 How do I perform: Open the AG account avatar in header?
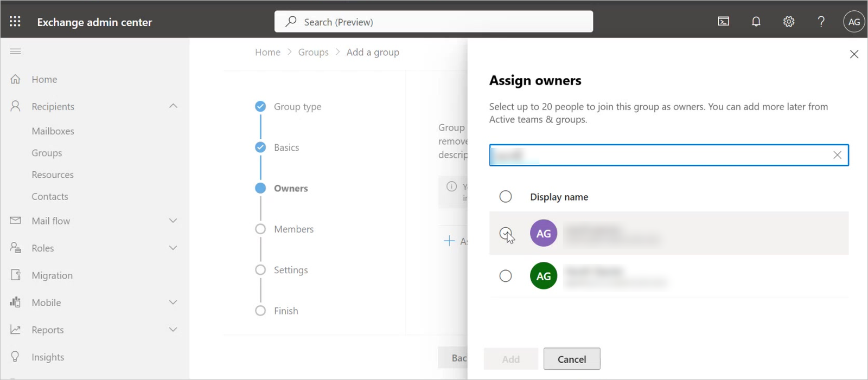coord(854,22)
